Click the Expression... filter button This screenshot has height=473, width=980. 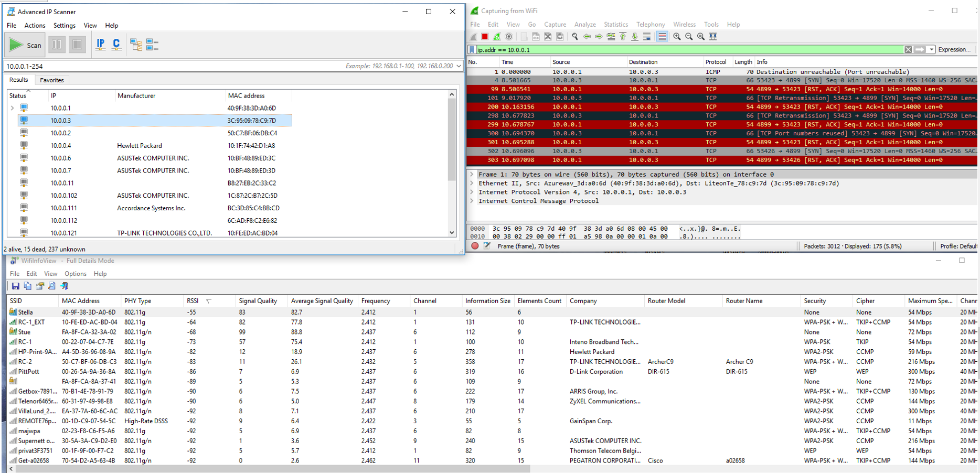click(954, 50)
